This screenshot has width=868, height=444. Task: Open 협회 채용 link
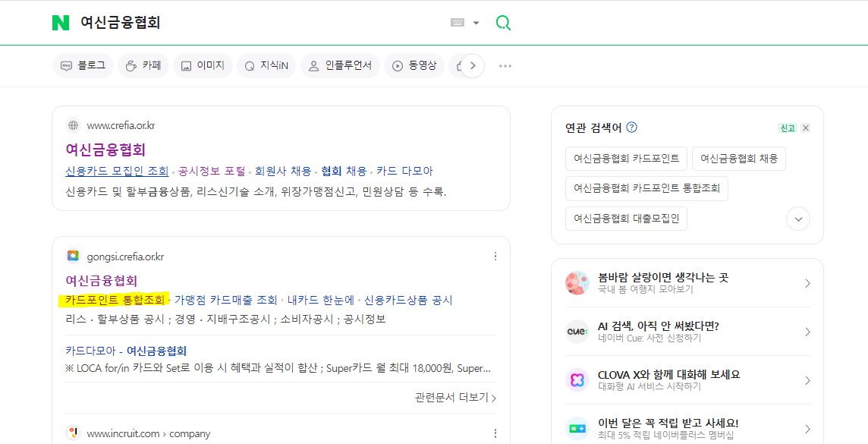pyautogui.click(x=344, y=172)
